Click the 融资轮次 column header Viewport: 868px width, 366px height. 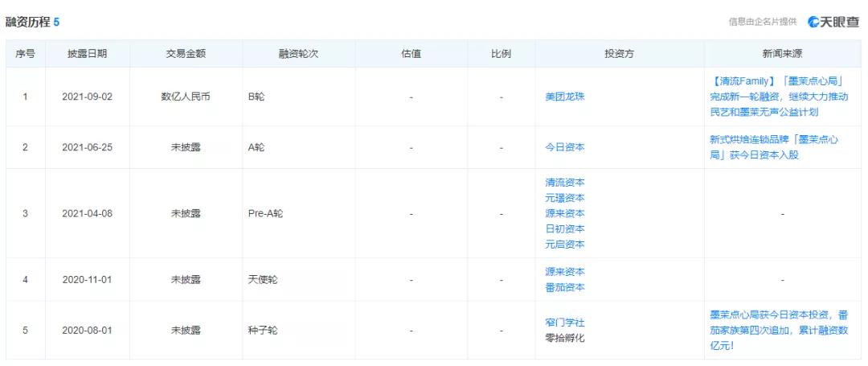tap(298, 54)
